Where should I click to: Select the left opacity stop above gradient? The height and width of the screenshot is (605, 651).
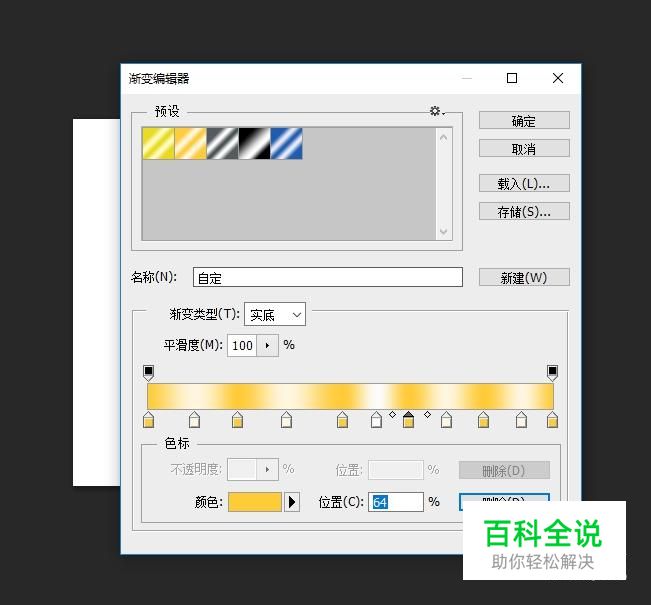pyautogui.click(x=148, y=372)
